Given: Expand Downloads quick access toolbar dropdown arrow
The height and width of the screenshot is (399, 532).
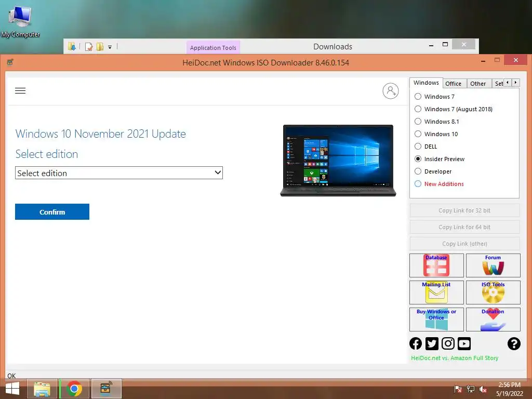Looking at the screenshot, I should coord(110,47).
